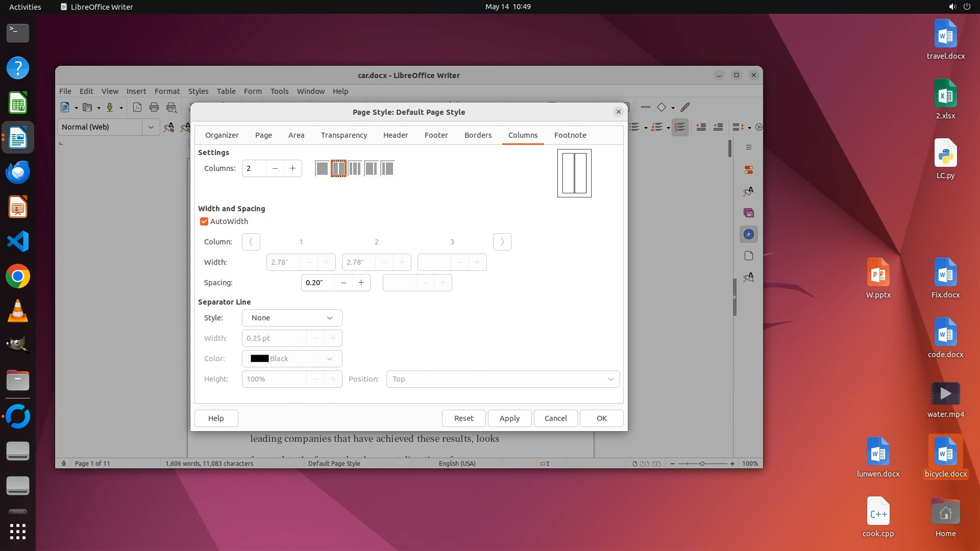Open the Black separator color picker
The height and width of the screenshot is (551, 980).
[x=291, y=359]
